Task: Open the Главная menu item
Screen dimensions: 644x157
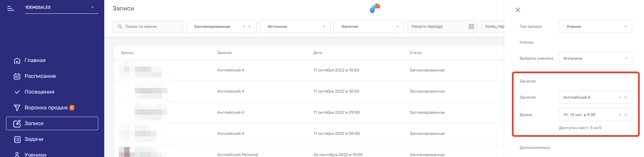Action: 35,60
